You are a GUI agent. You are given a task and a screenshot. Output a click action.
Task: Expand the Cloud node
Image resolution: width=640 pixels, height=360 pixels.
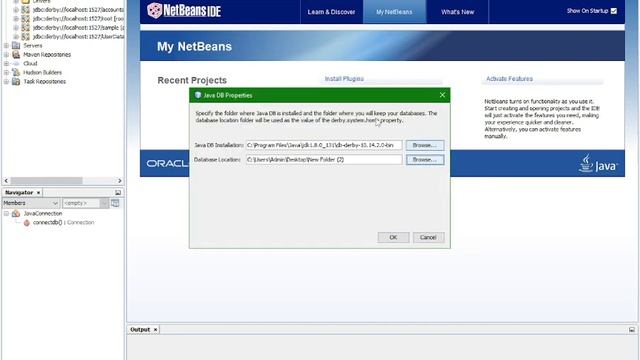(6, 63)
